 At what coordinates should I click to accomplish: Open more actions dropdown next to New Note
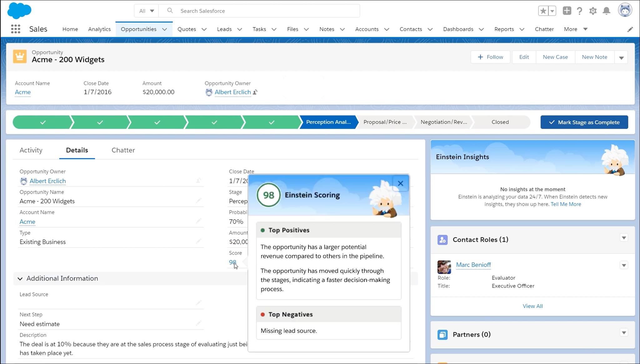(621, 57)
